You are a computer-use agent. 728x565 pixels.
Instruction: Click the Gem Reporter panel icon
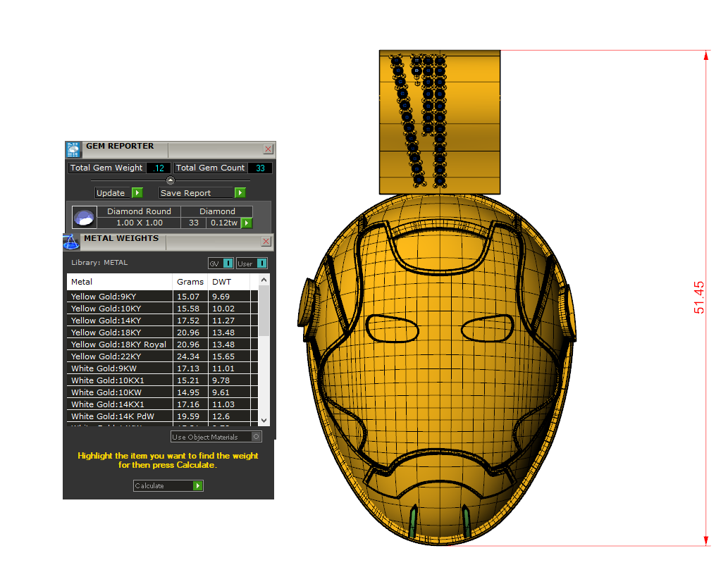tap(73, 149)
